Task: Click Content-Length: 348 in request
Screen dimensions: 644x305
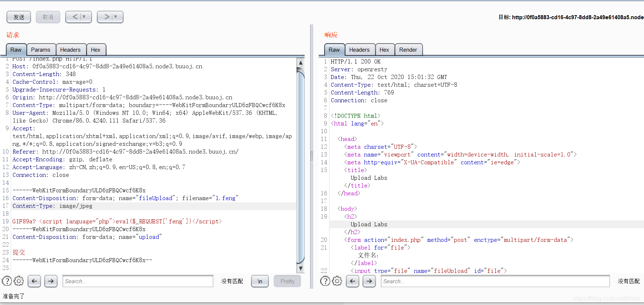Action: pyautogui.click(x=44, y=74)
